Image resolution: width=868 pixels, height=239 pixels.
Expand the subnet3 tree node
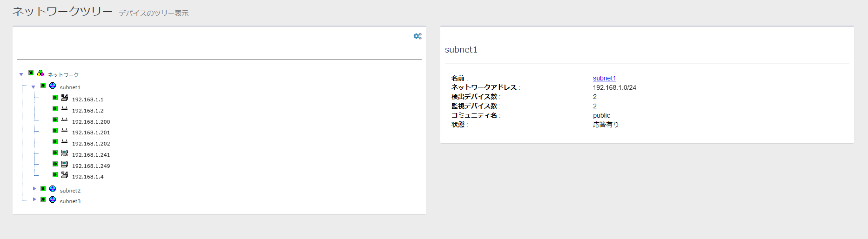click(x=34, y=199)
